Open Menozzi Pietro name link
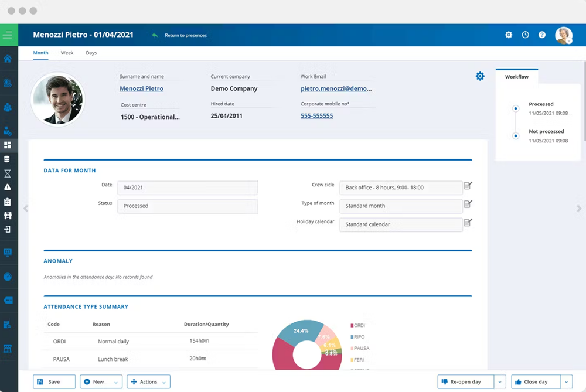Screen dimensions: 586x392 coord(141,88)
